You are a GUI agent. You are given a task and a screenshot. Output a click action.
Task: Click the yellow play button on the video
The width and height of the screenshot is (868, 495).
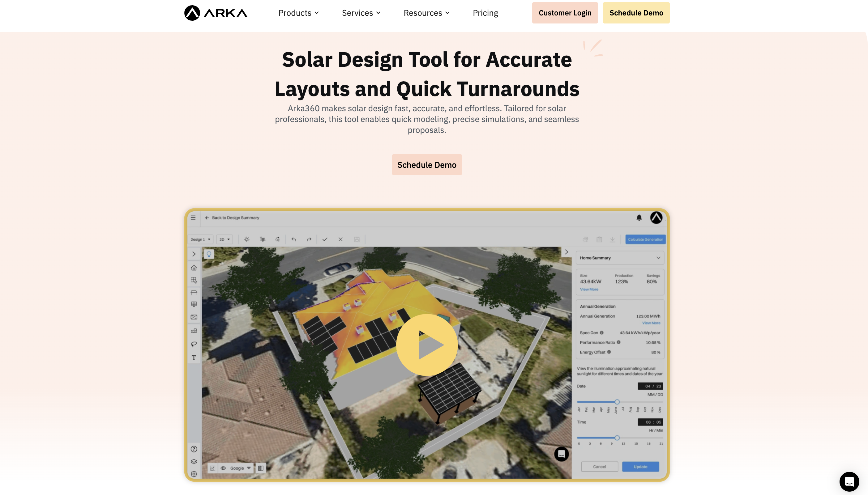coord(427,345)
